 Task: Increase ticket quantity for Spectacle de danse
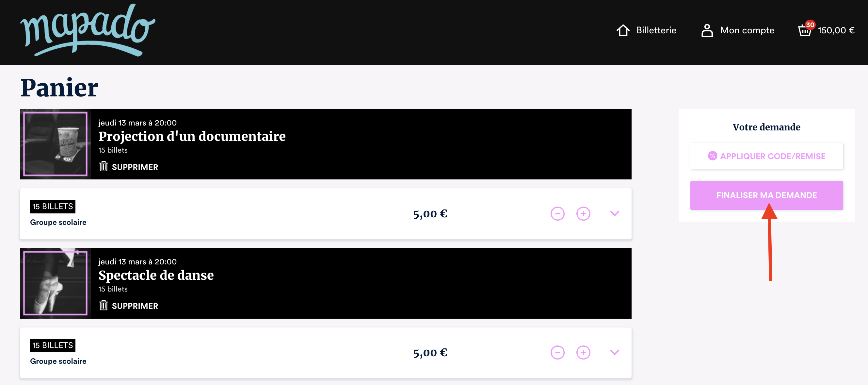(583, 353)
